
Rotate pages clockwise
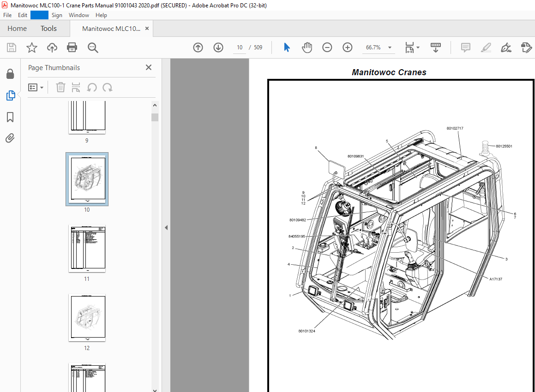[x=108, y=88]
